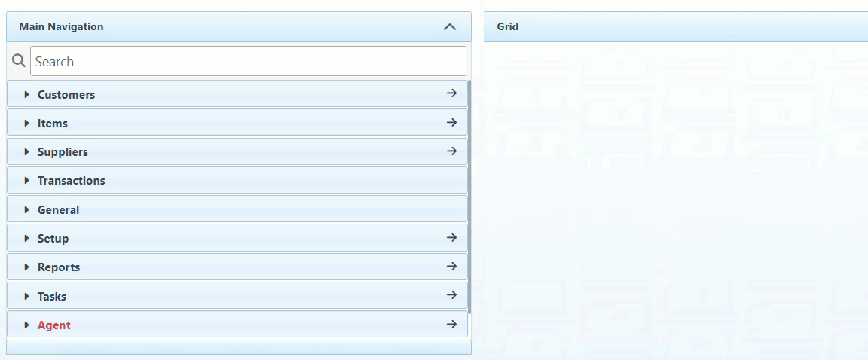Viewport: 868px width, 360px height.
Task: Select the Setup label in the navigation
Action: (x=53, y=239)
